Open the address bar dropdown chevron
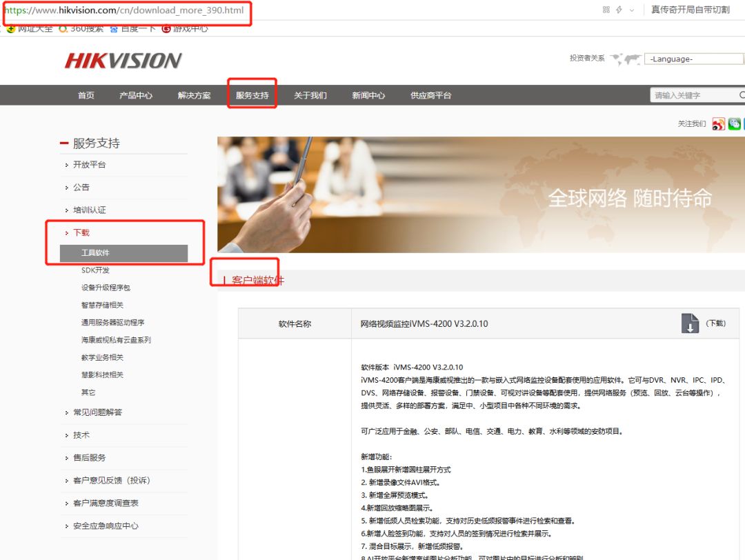This screenshot has height=560, width=745. (x=631, y=10)
